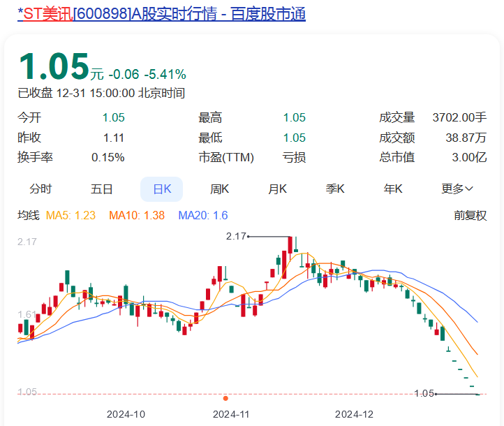Switch to the 年K chart tab
This screenshot has width=504, height=426.
pos(393,189)
